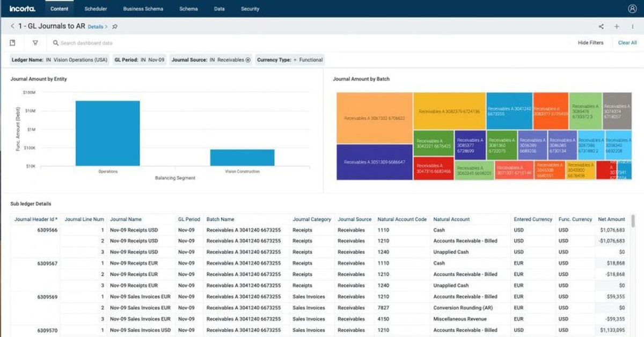
Task: Sort by Natural Account Code column header
Action: click(x=402, y=219)
